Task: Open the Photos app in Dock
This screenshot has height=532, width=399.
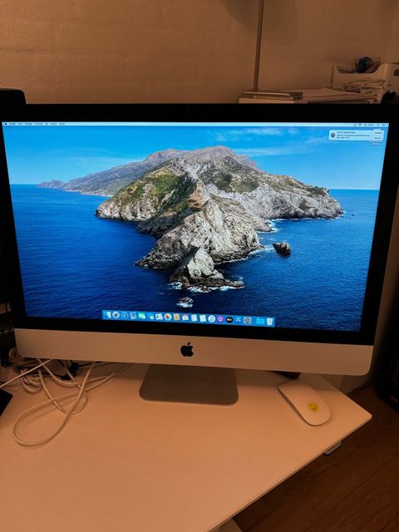Action: coord(168,317)
